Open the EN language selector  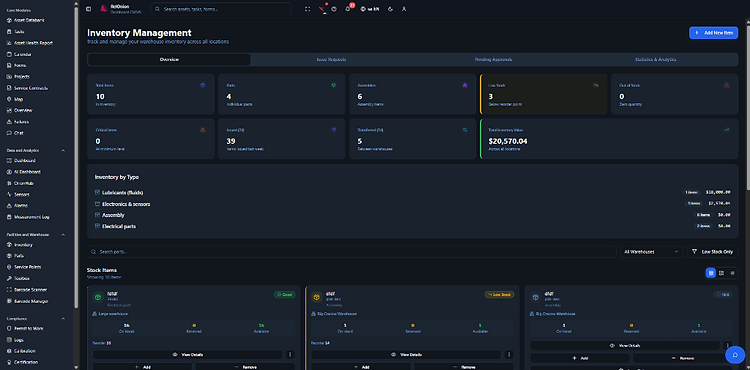pos(370,9)
